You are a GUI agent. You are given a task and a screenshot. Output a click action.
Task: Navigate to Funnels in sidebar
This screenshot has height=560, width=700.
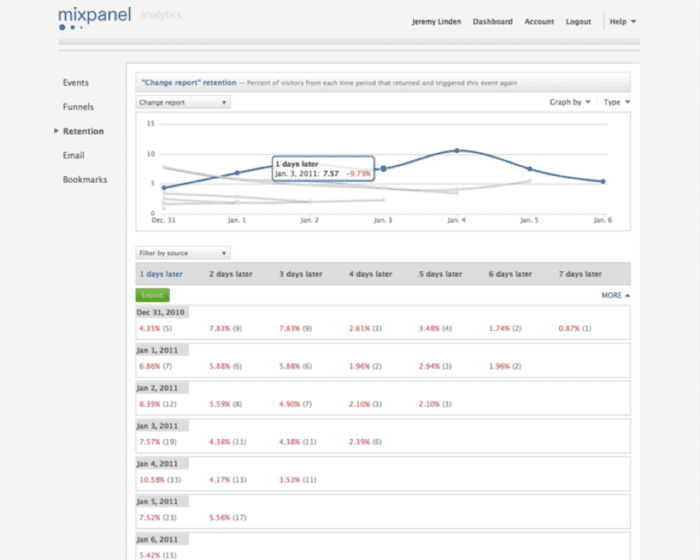78,107
